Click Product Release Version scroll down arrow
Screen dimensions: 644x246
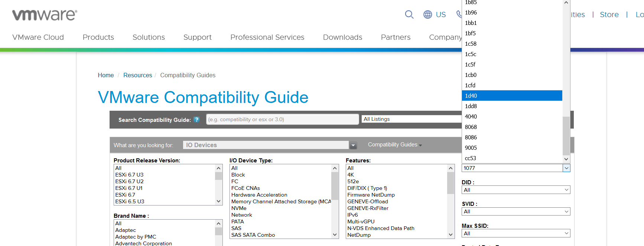pos(219,201)
